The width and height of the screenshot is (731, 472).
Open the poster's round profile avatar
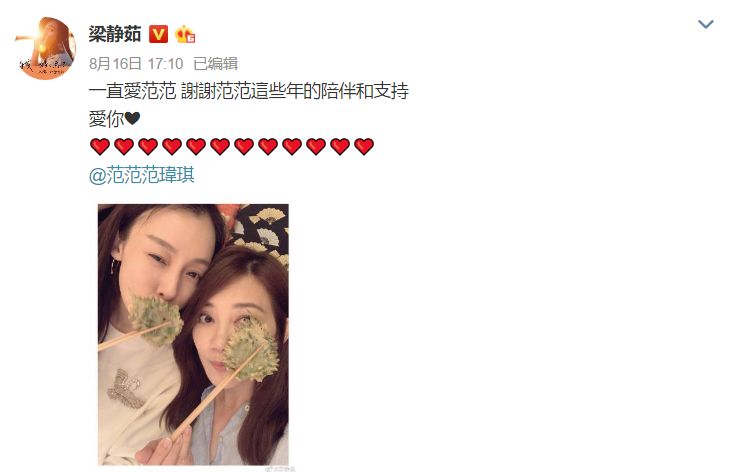(x=45, y=48)
